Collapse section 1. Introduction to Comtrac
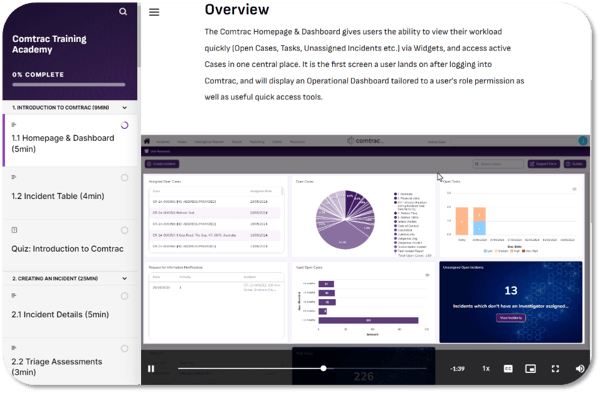 pyautogui.click(x=124, y=108)
